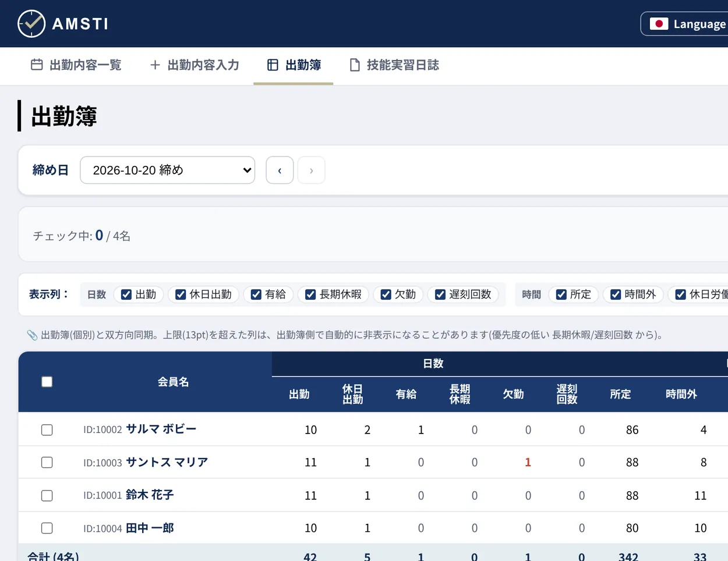Click the 合計 (4名) total row label
728x561 pixels.
click(x=53, y=556)
